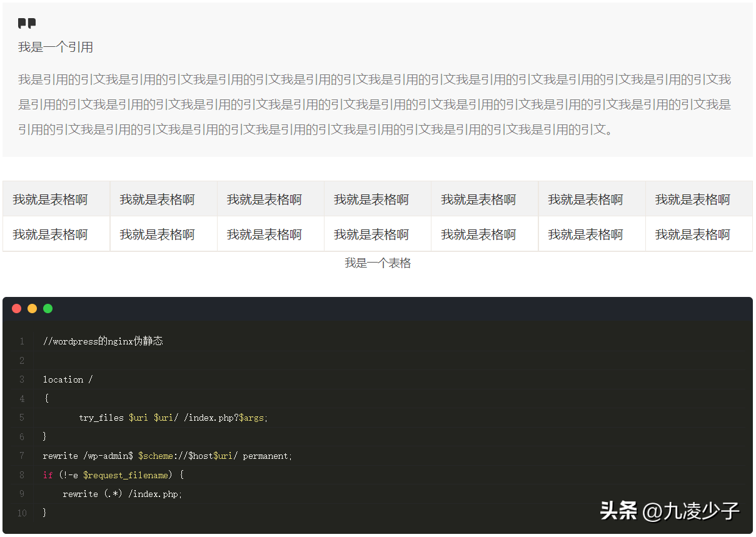The width and height of the screenshot is (756, 537).
Task: Select line number 1 in the code block
Action: pyautogui.click(x=22, y=341)
